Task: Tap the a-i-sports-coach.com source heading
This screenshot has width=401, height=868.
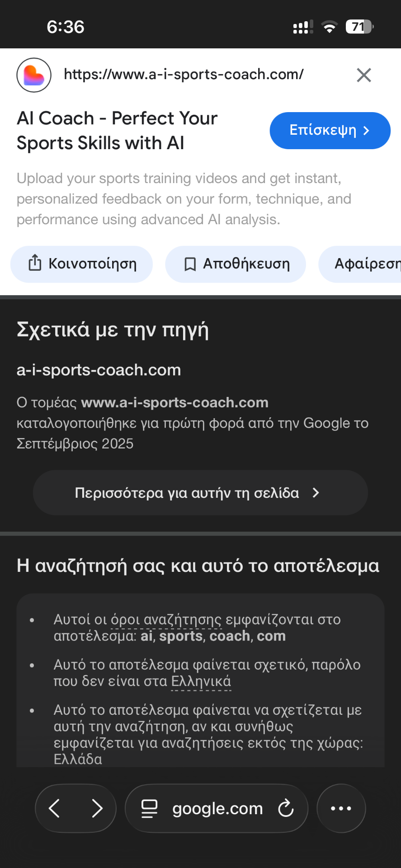Action: [99, 370]
